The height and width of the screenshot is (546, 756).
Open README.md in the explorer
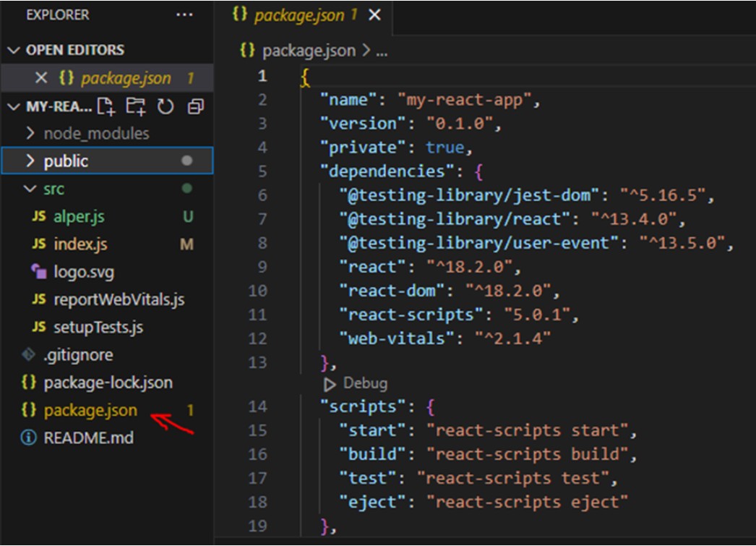[x=88, y=438]
